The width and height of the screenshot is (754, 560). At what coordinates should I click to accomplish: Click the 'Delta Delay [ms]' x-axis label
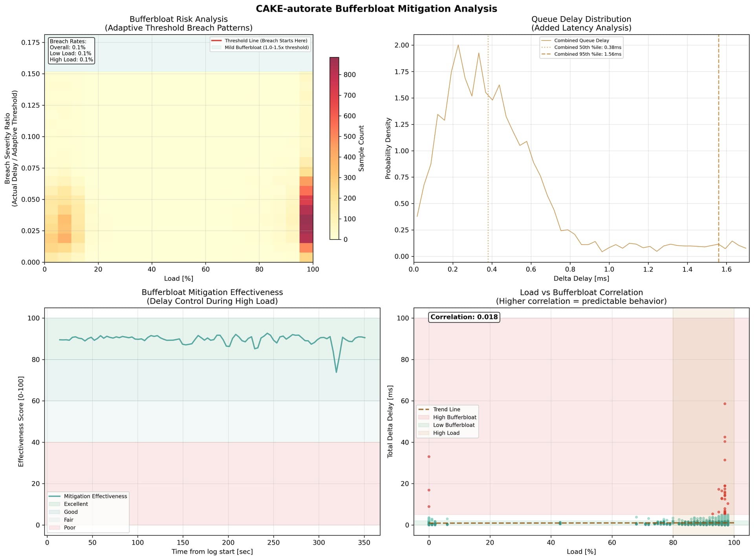pyautogui.click(x=581, y=278)
